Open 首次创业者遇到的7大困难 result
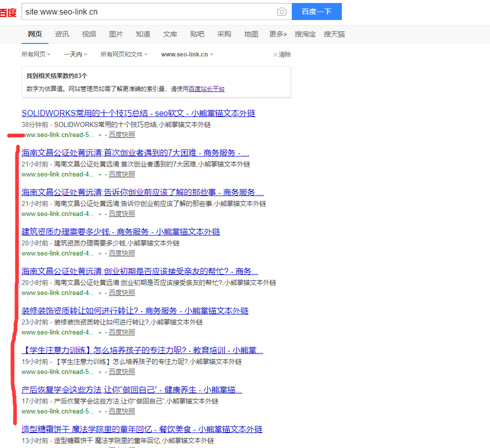The image size is (490, 448). (135, 152)
